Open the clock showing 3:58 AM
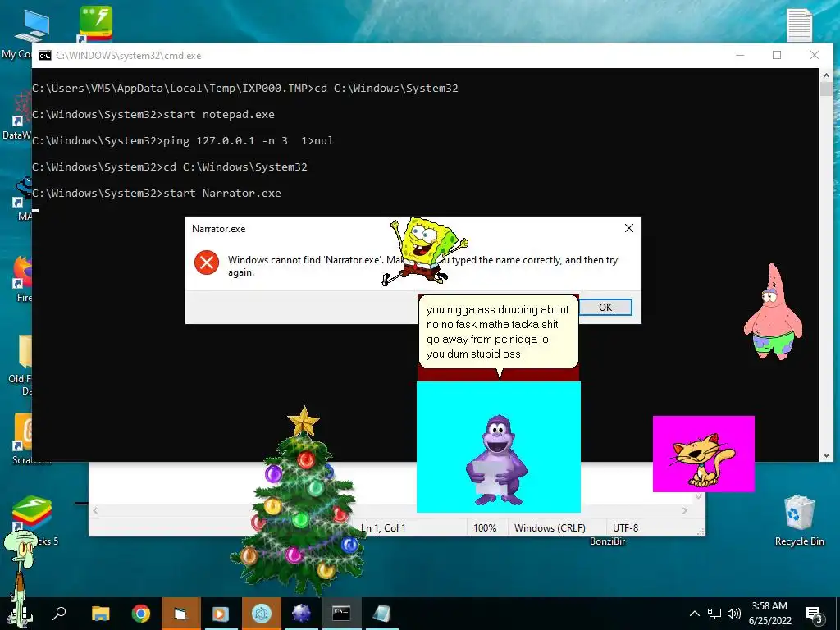The image size is (840, 630). [x=769, y=614]
